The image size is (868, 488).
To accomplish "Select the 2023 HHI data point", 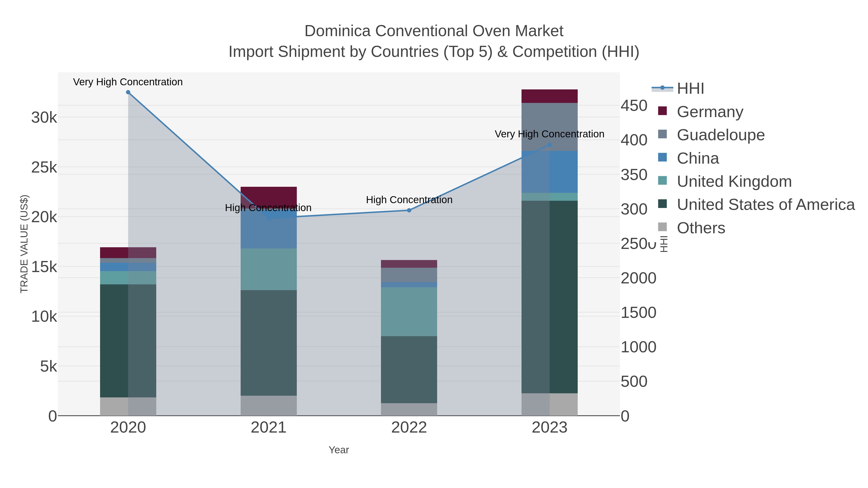I will (x=549, y=145).
